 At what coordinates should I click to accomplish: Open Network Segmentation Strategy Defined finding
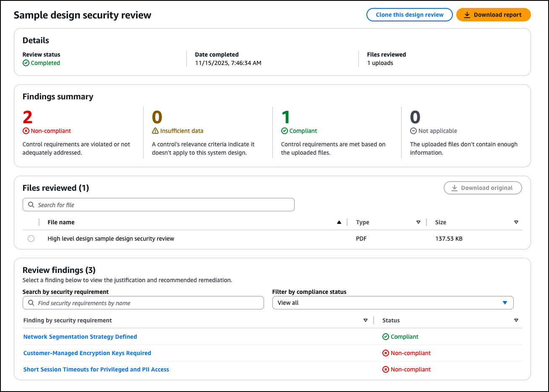pyautogui.click(x=80, y=337)
